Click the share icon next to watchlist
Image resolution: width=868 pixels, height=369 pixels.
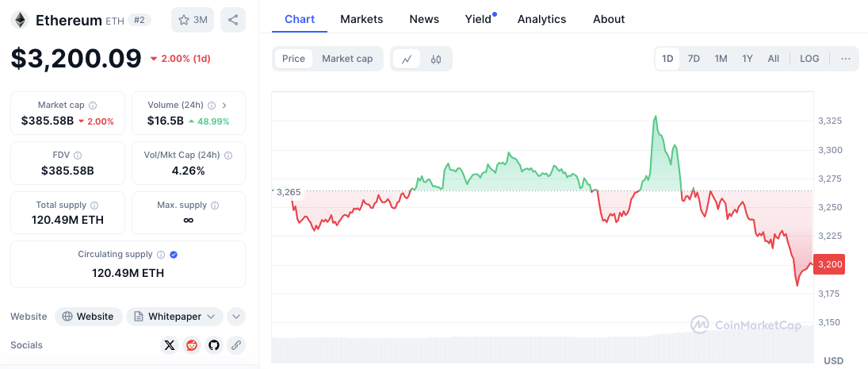(x=232, y=20)
